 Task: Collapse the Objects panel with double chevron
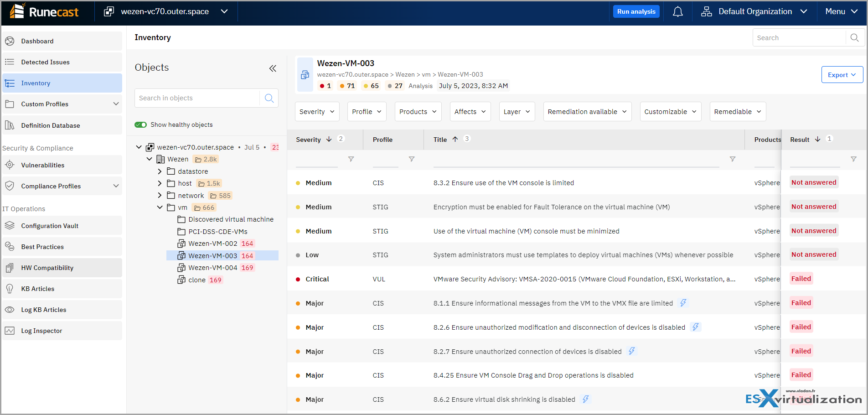tap(273, 68)
